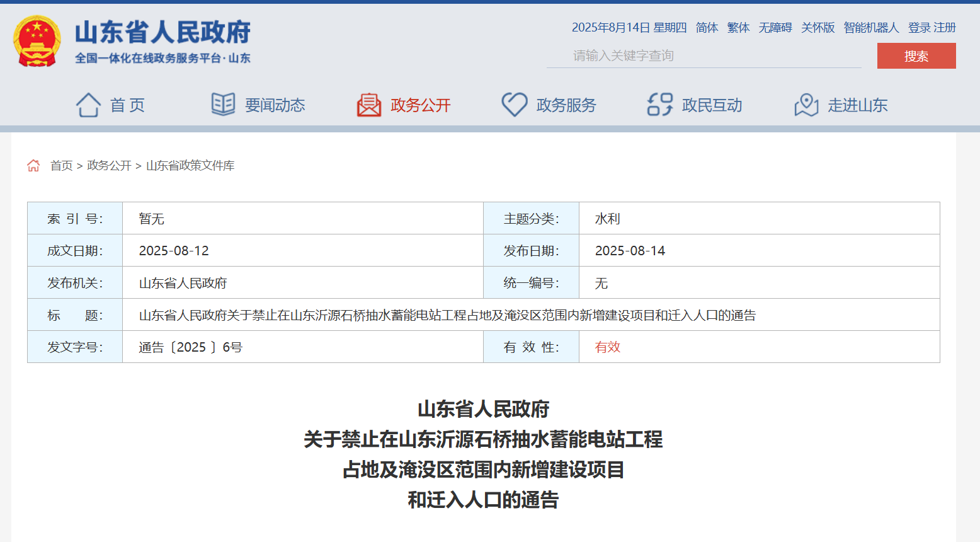Open the 政务服务 menu item
The height and width of the screenshot is (542, 980).
(x=566, y=105)
